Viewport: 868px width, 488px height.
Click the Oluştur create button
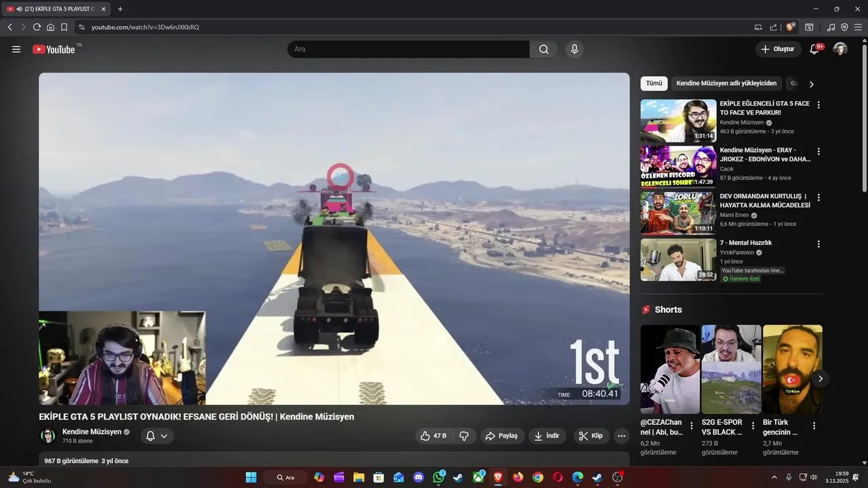[x=777, y=49]
